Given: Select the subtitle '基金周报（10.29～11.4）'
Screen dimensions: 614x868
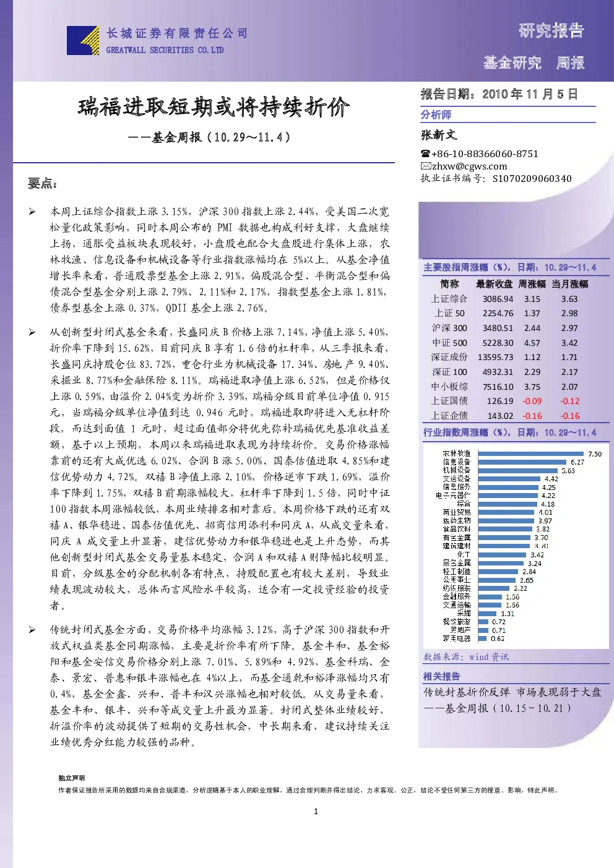Looking at the screenshot, I should pos(221,137).
